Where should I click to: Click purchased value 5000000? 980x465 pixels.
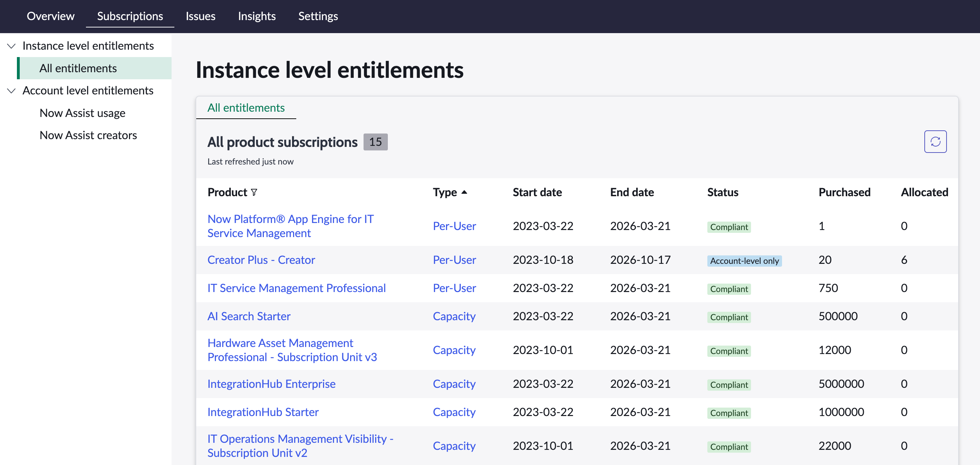click(x=841, y=384)
